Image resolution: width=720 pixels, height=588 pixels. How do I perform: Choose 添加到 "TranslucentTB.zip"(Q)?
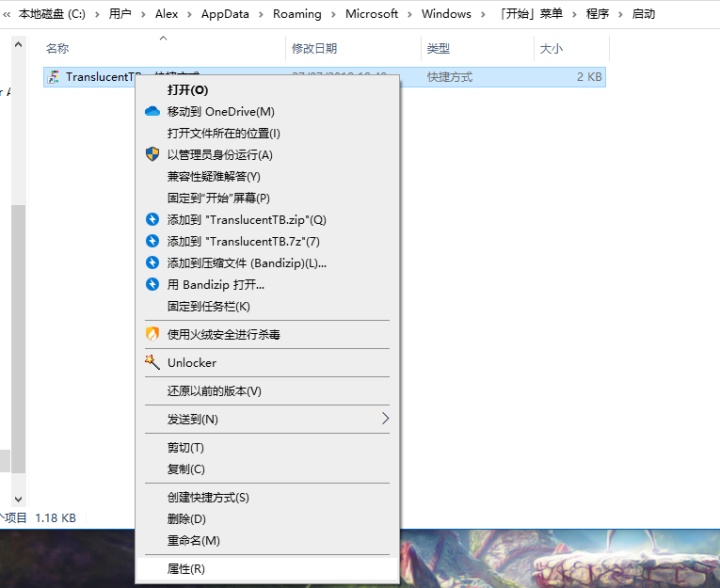coord(267,220)
